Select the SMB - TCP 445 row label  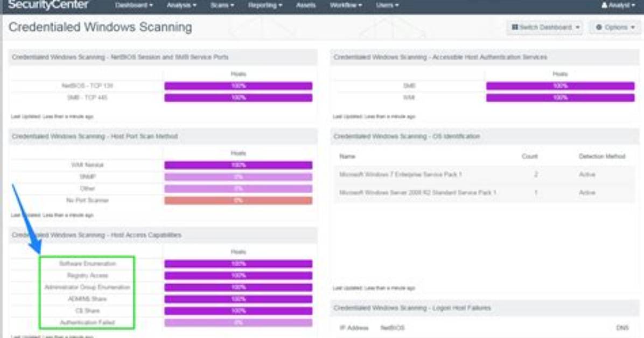tap(87, 98)
